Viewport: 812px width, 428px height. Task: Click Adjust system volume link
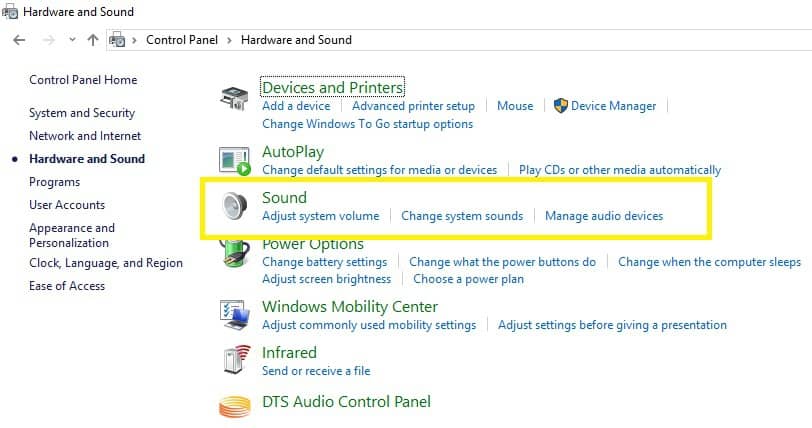[321, 216]
